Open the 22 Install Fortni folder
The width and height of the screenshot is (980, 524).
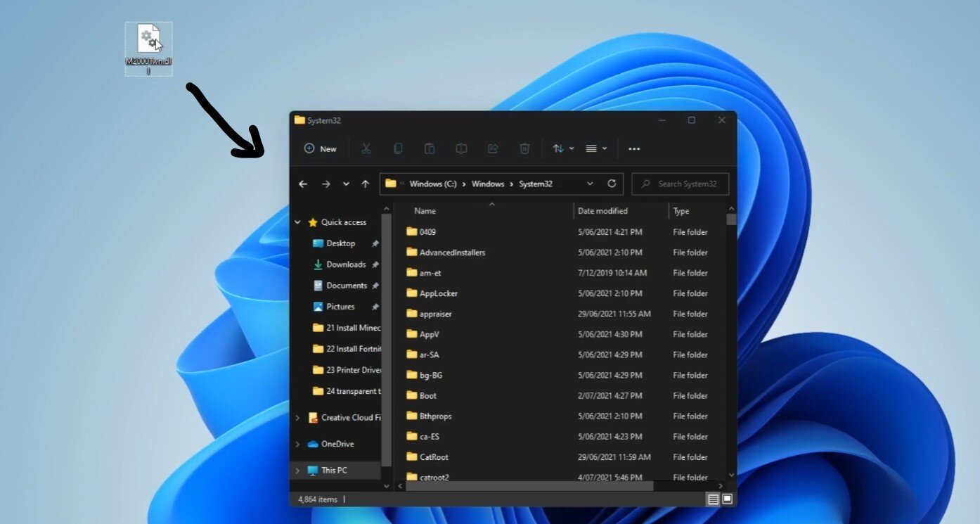(347, 349)
